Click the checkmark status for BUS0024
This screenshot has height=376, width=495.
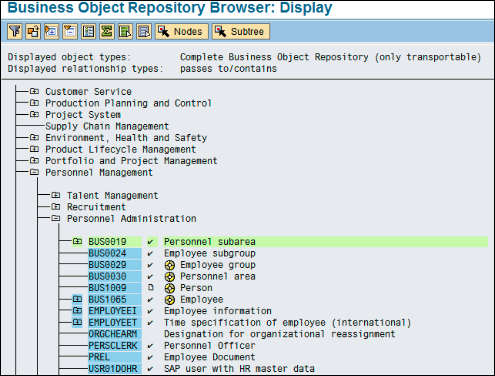point(150,254)
